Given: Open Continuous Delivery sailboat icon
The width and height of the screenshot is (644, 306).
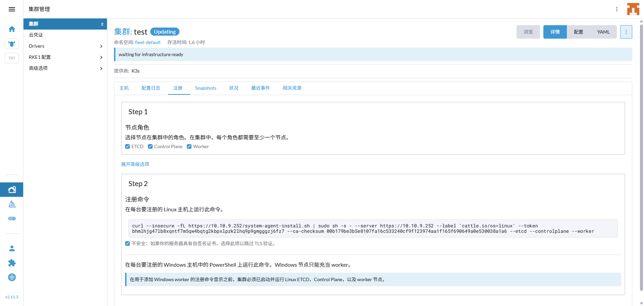Looking at the screenshot, I should [x=12, y=204].
